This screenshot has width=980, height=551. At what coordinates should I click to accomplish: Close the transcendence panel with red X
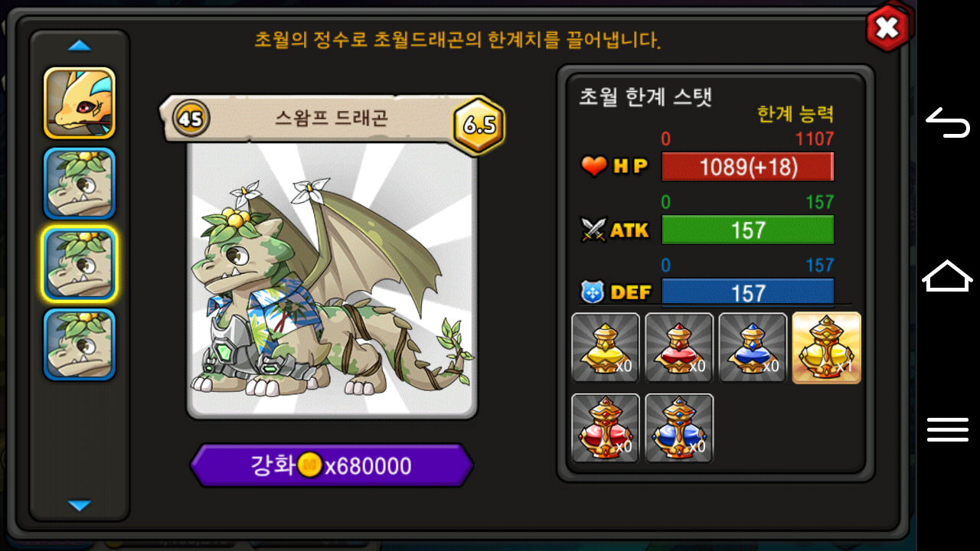pos(888,28)
